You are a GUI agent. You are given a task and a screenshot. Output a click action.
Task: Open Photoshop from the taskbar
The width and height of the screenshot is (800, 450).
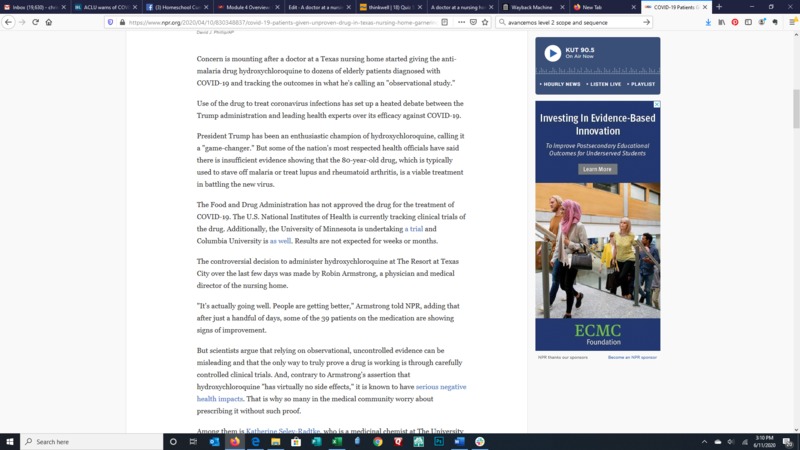click(439, 441)
